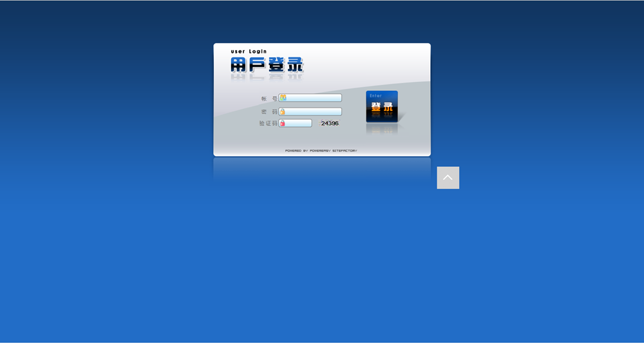Click the yellow padlock icon in password field
The height and width of the screenshot is (343, 644).
283,112
